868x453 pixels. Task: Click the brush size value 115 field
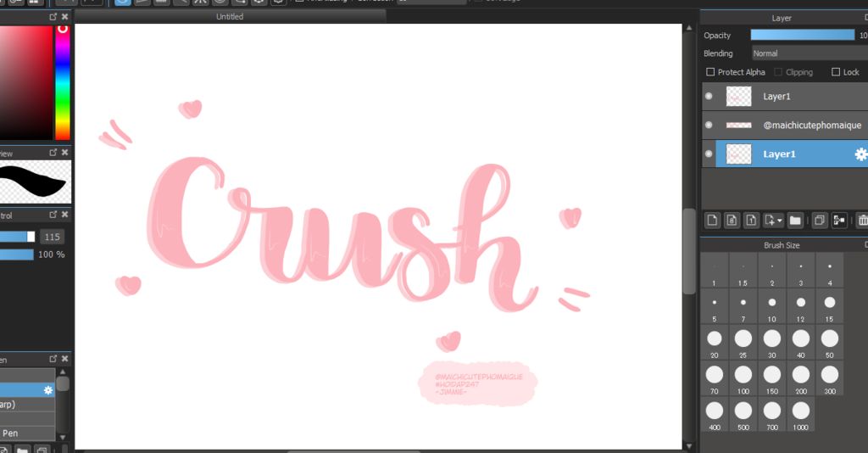click(x=52, y=237)
